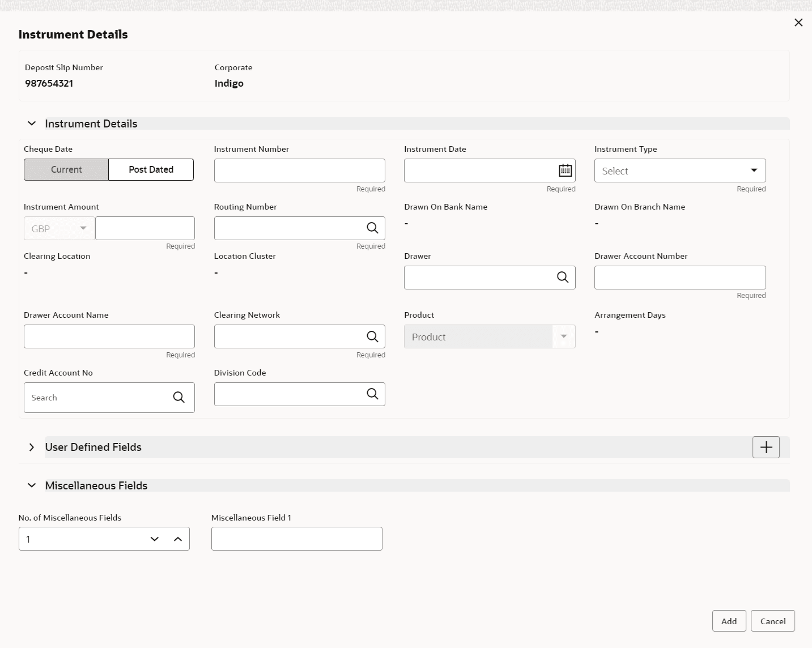Screen dimensions: 812x648
Task: Collapse the Miscellaneous Fields section
Action: coord(32,485)
